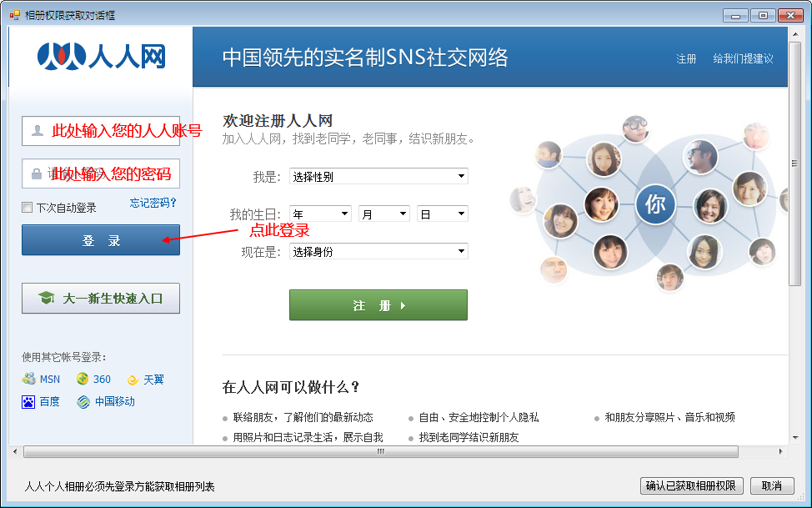The width and height of the screenshot is (812, 508).
Task: Click the vertical scrollbar down arrow
Action: (795, 438)
